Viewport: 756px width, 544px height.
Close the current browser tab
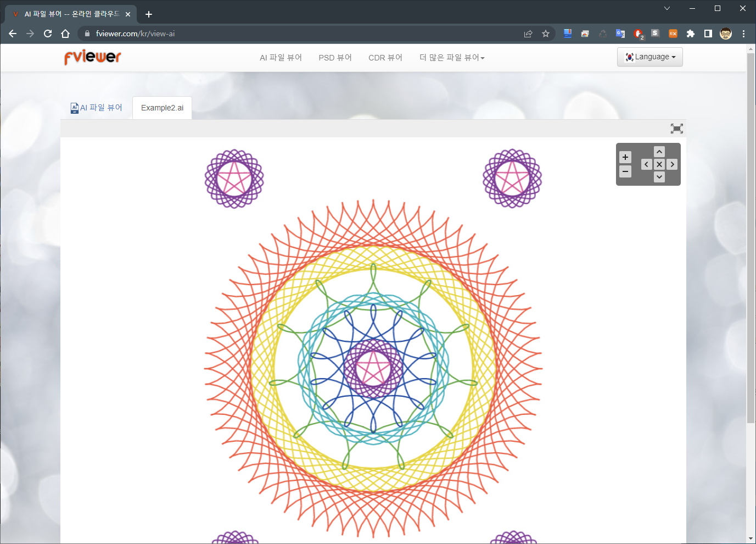128,14
